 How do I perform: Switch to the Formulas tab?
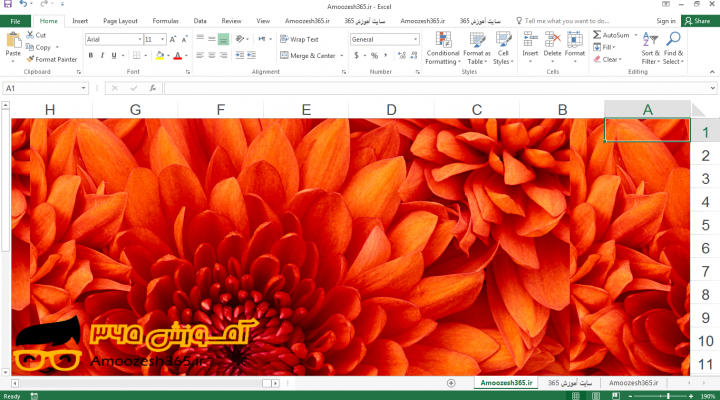tap(165, 21)
